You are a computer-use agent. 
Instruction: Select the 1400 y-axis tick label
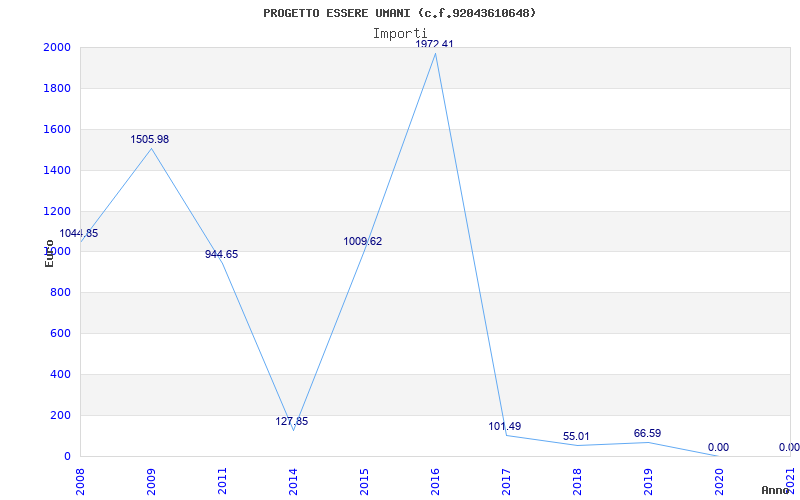(x=57, y=170)
